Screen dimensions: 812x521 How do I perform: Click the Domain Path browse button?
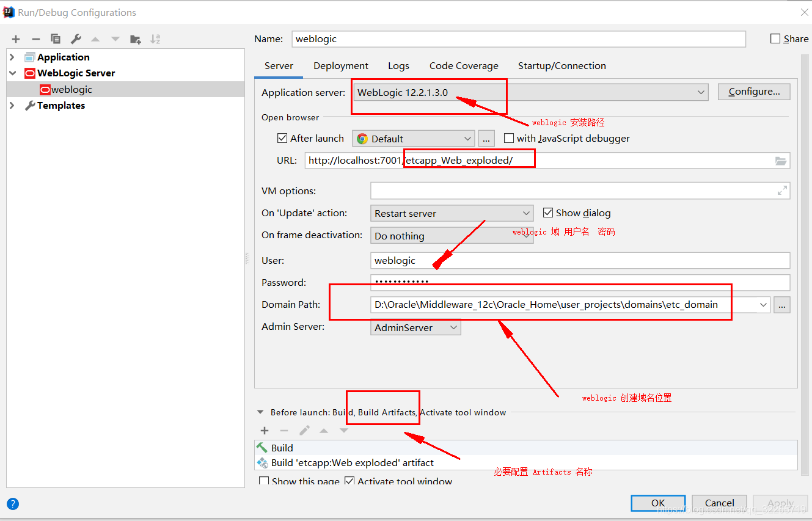(x=782, y=304)
